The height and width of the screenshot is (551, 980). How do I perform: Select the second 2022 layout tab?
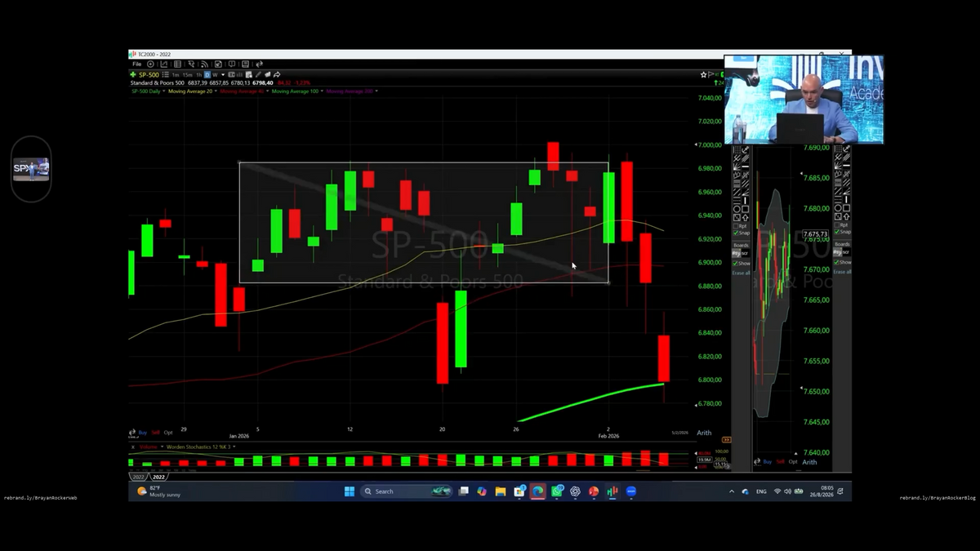tap(158, 477)
